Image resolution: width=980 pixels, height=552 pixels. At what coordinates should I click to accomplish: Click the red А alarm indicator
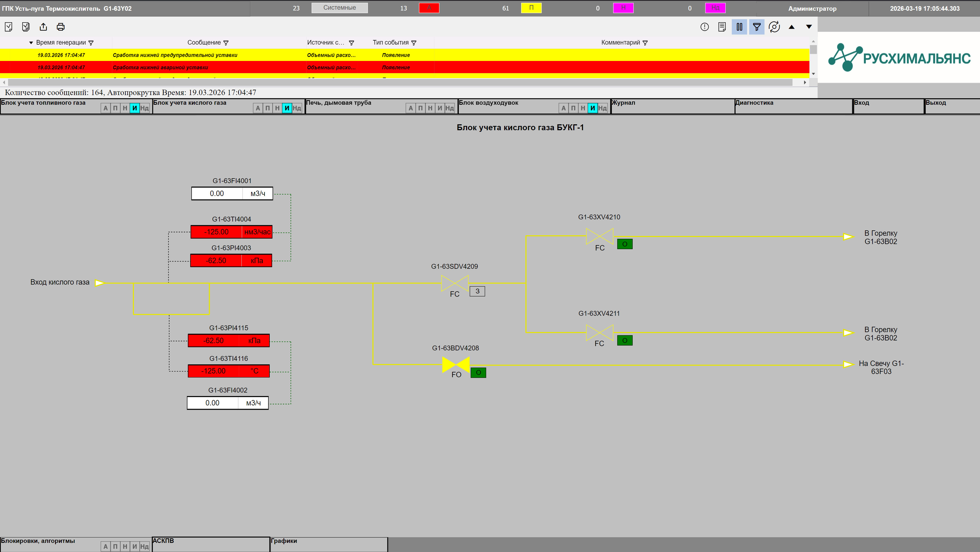pyautogui.click(x=429, y=8)
